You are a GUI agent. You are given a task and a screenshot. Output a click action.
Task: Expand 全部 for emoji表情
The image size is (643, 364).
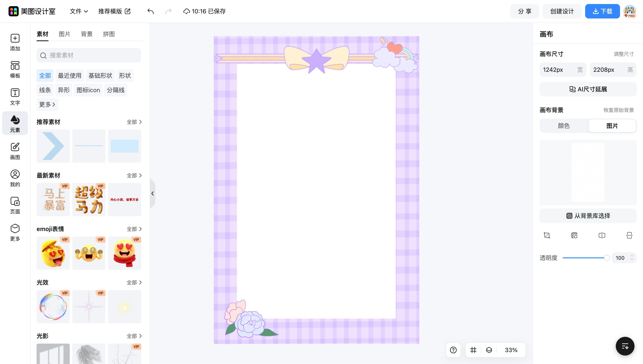click(x=134, y=229)
